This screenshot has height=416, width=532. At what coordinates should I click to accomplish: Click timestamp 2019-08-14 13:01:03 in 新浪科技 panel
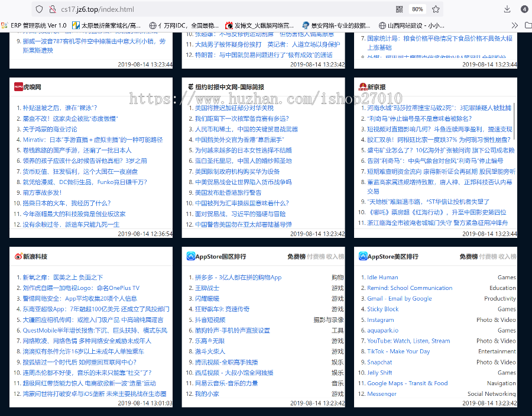click(x=145, y=403)
